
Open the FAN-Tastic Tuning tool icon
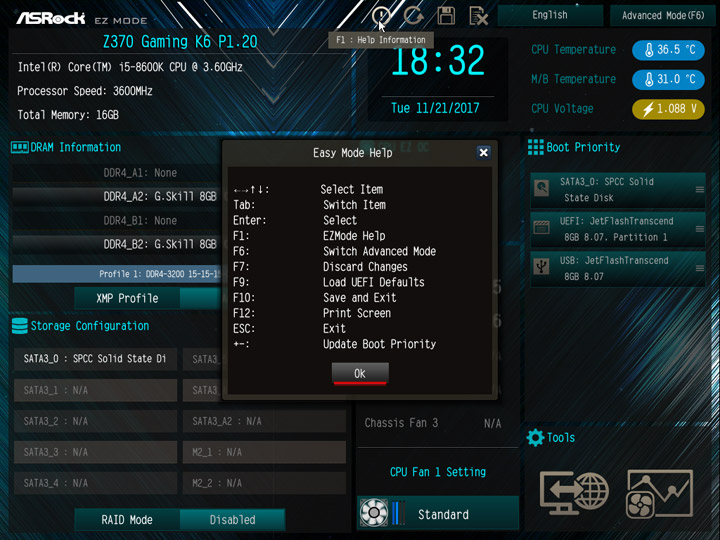point(659,493)
